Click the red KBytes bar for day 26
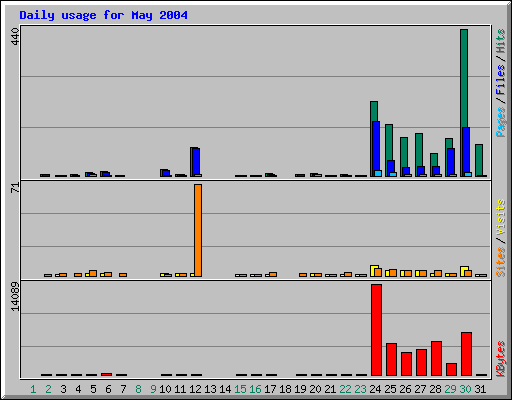 tap(406, 364)
